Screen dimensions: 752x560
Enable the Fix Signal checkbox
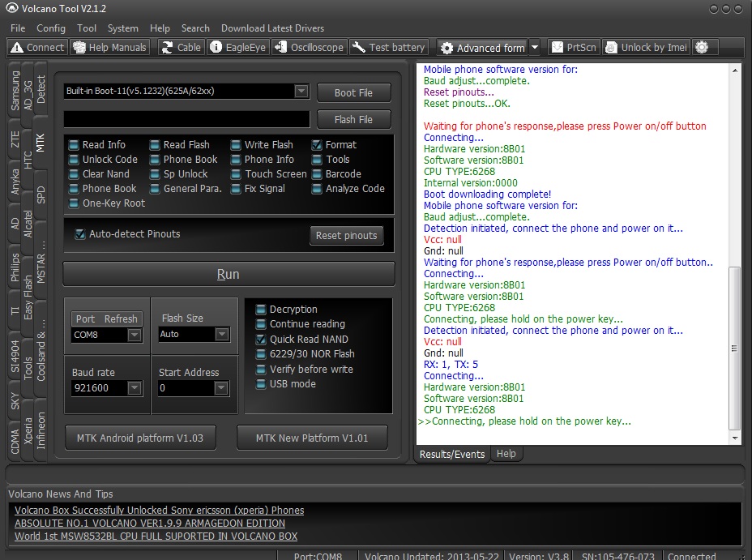click(236, 189)
